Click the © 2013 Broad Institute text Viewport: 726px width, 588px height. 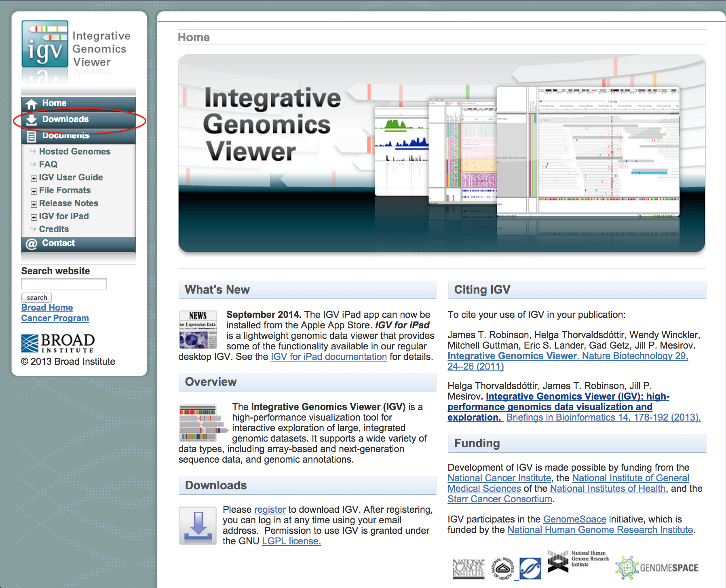[x=68, y=362]
